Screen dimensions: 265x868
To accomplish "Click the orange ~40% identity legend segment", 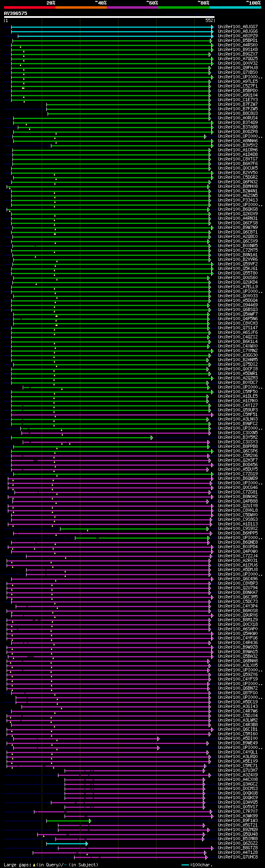I will (x=81, y=7).
